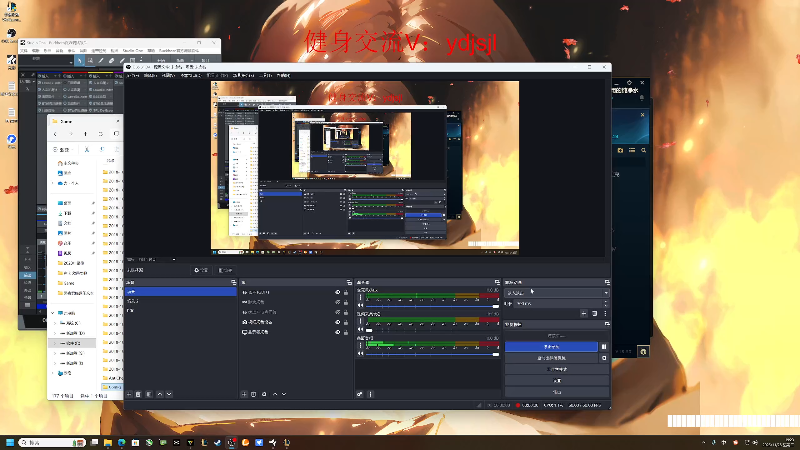
Task: Move source up arrow in Sources toolbar
Action: click(x=275, y=394)
